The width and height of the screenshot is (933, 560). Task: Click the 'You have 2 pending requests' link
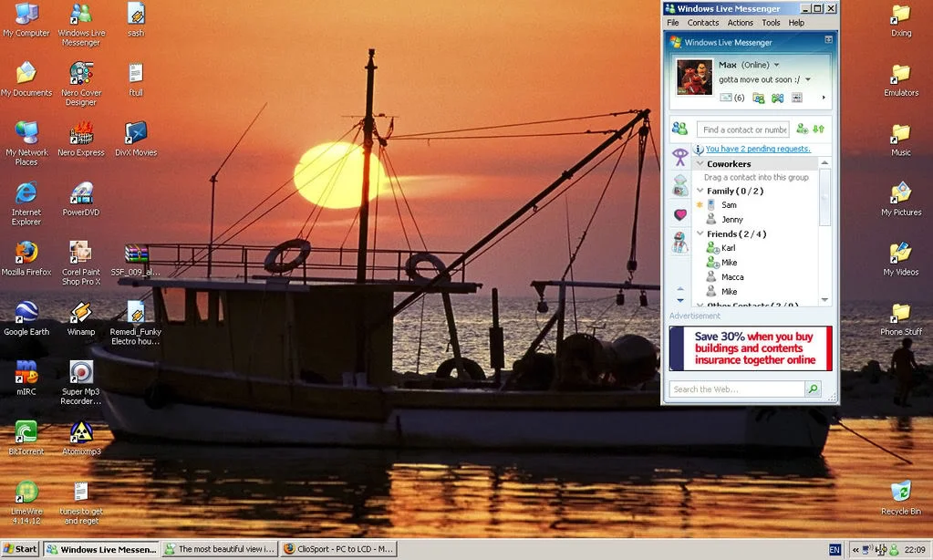[x=758, y=149]
